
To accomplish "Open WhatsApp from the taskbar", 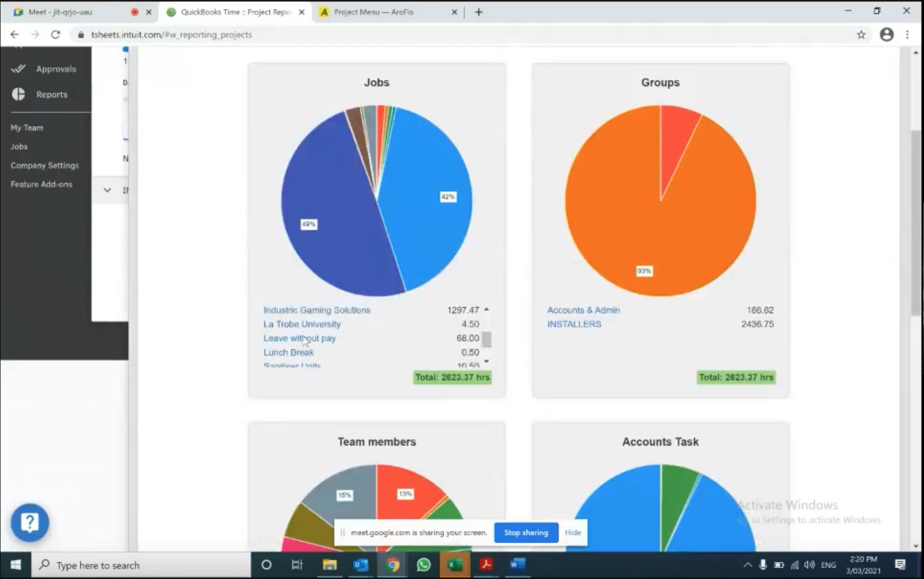I will click(424, 565).
